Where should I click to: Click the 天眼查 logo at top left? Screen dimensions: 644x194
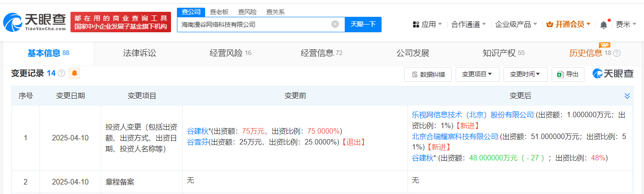(35, 22)
